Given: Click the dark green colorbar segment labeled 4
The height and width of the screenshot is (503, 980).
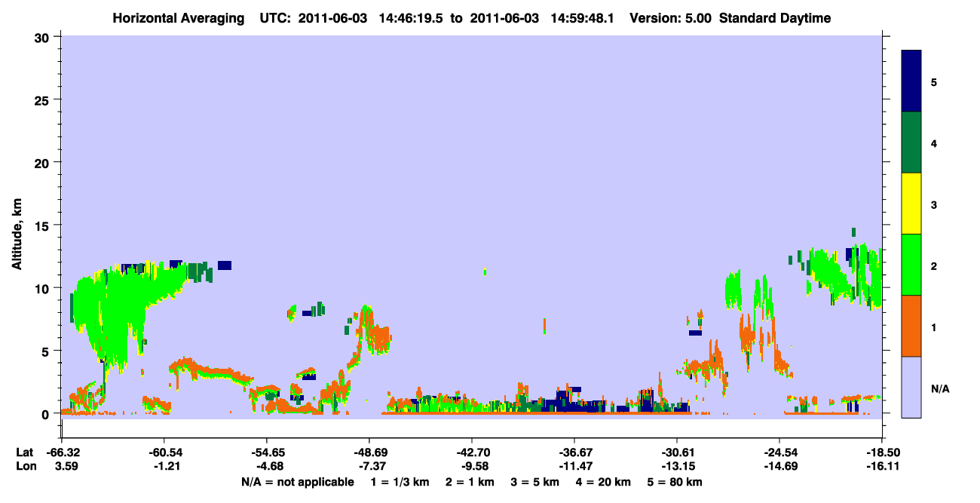Looking at the screenshot, I should (911, 143).
